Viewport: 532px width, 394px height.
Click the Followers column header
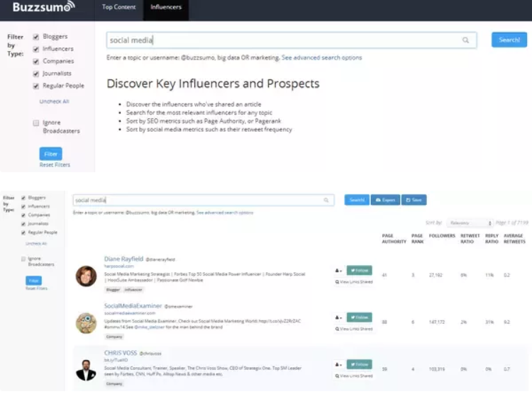click(442, 236)
